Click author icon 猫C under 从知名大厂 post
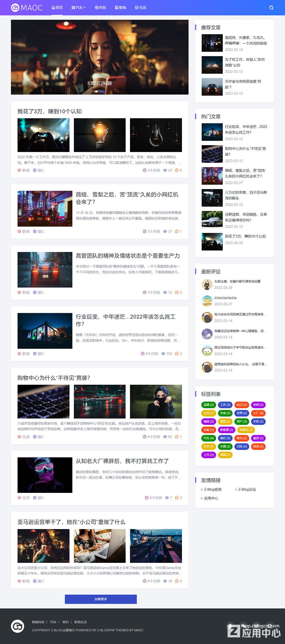 point(35,498)
